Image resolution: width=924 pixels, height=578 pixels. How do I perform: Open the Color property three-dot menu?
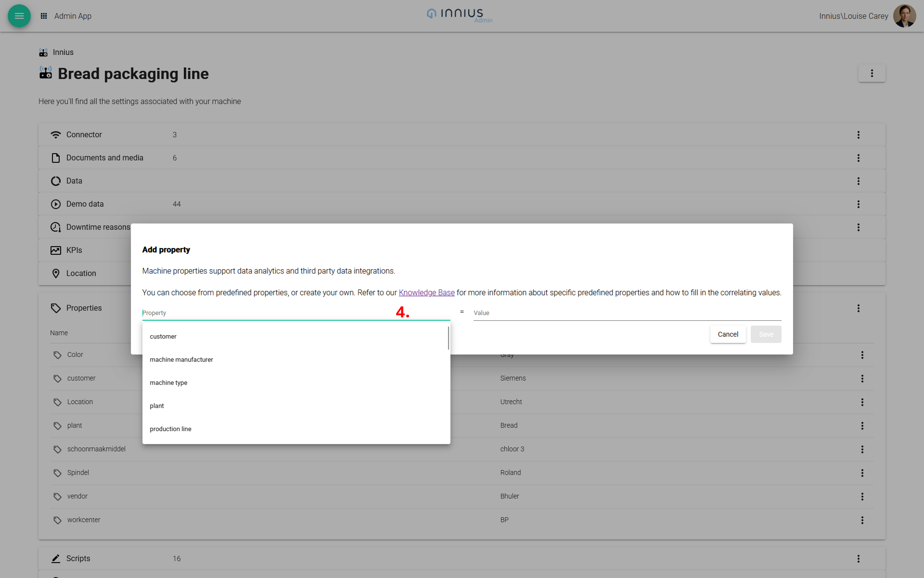(862, 355)
